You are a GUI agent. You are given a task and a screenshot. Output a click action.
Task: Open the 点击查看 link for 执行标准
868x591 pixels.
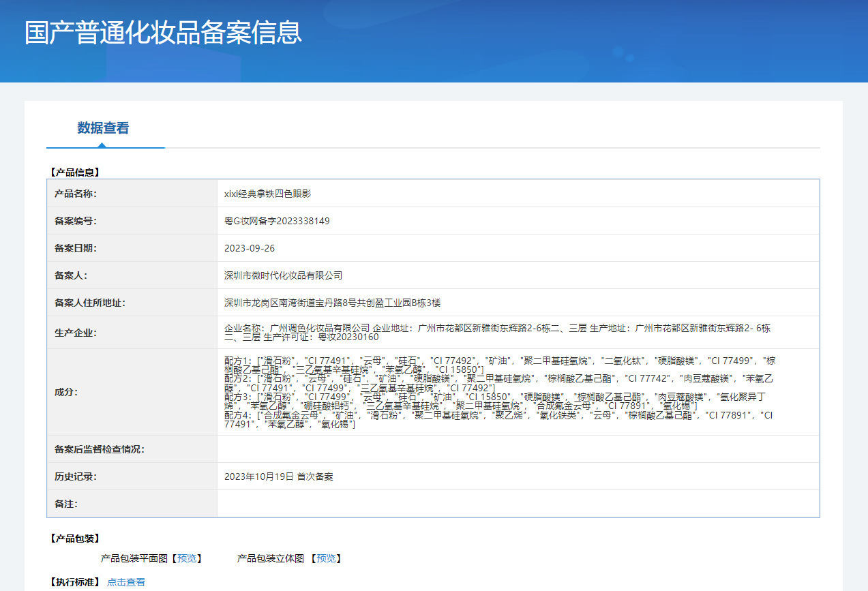[x=126, y=582]
